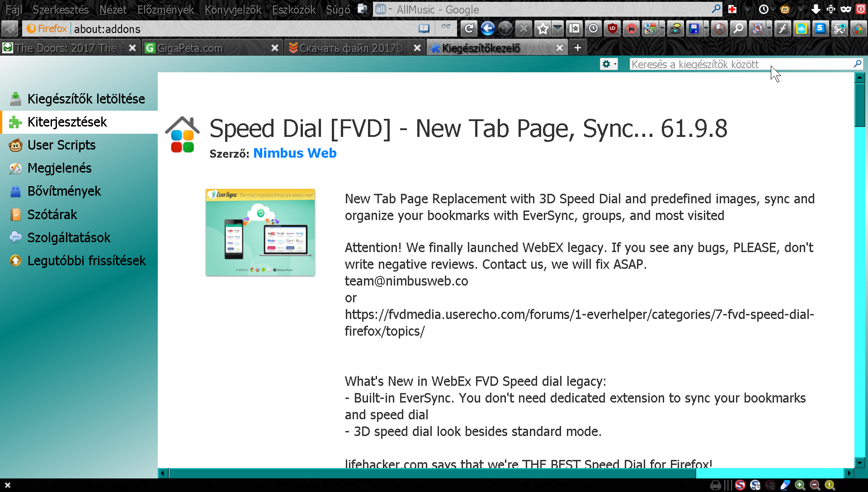868x492 pixels.
Task: Click the zoom out red magnifier icon
Action: point(815,485)
